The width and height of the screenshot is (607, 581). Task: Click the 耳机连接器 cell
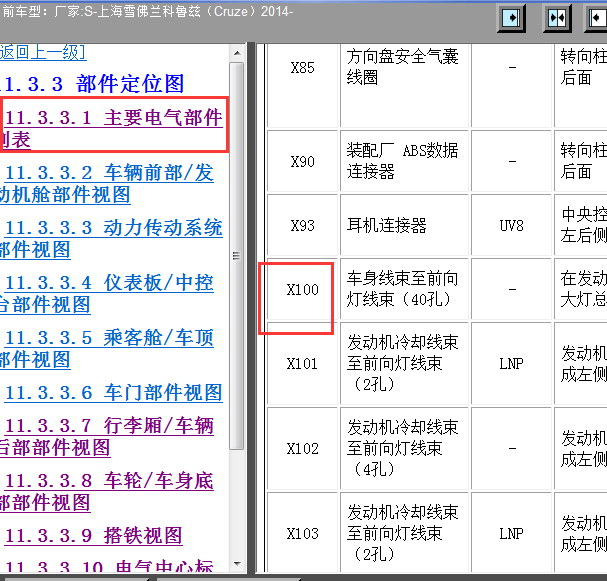click(x=405, y=225)
